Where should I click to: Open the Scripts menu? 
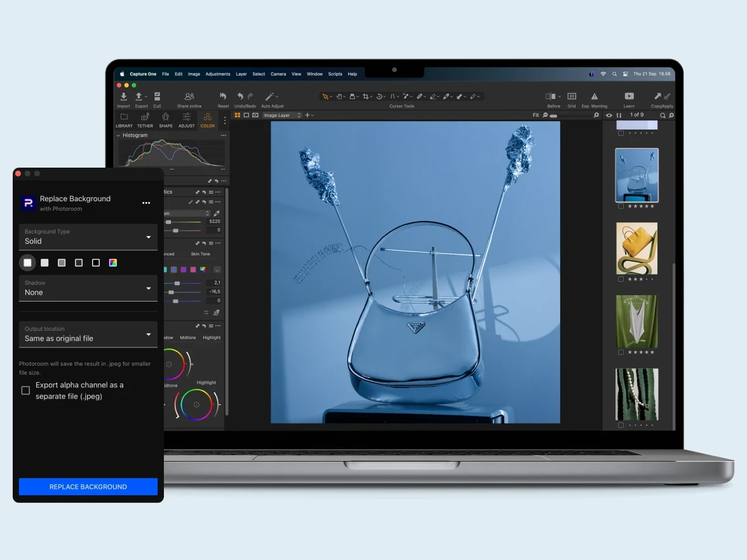click(x=335, y=74)
